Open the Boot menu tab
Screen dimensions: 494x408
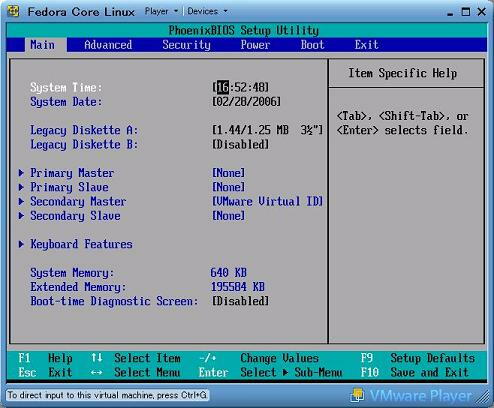(x=312, y=45)
